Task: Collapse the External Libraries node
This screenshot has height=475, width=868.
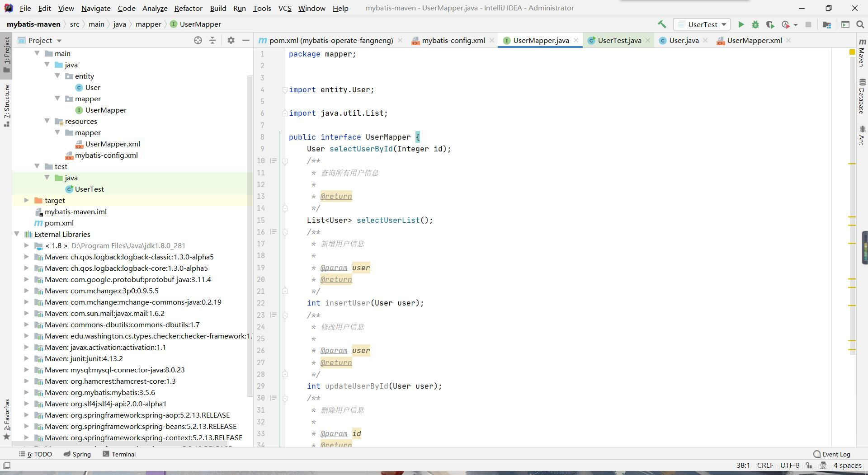Action: tap(17, 234)
